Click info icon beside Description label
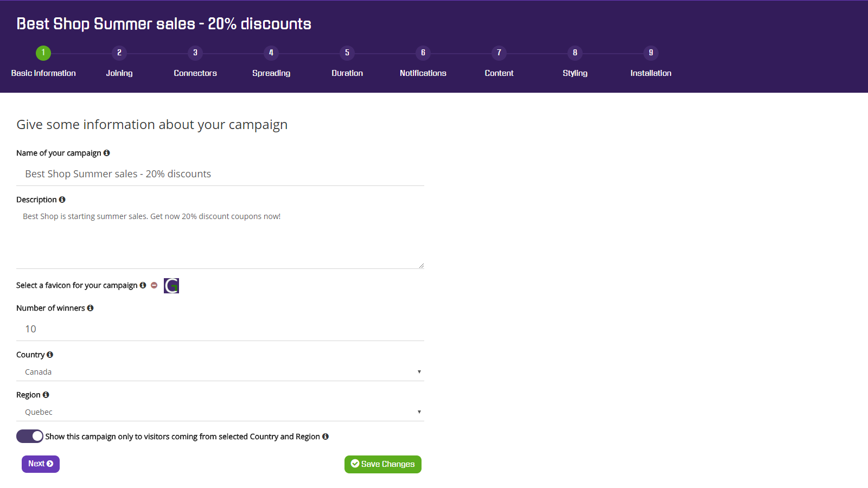The width and height of the screenshot is (868, 488). click(62, 200)
